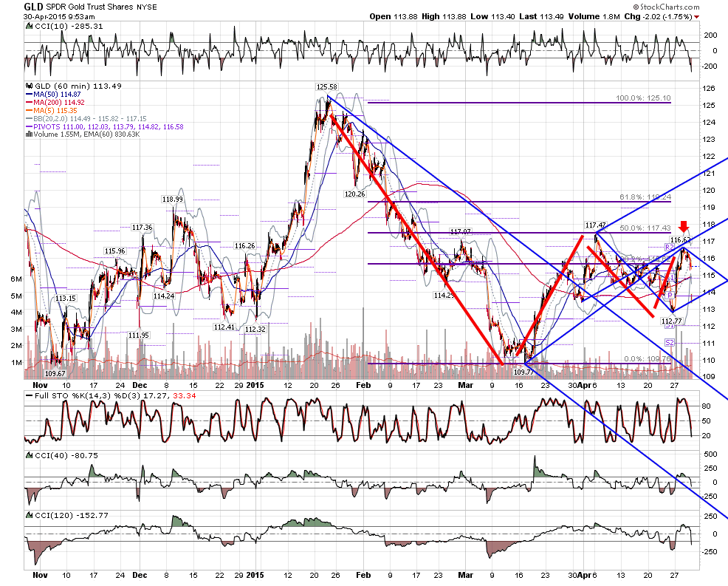Screen dimensions: 728x586
Task: Click the volume bars icon in the legend
Action: 30,134
